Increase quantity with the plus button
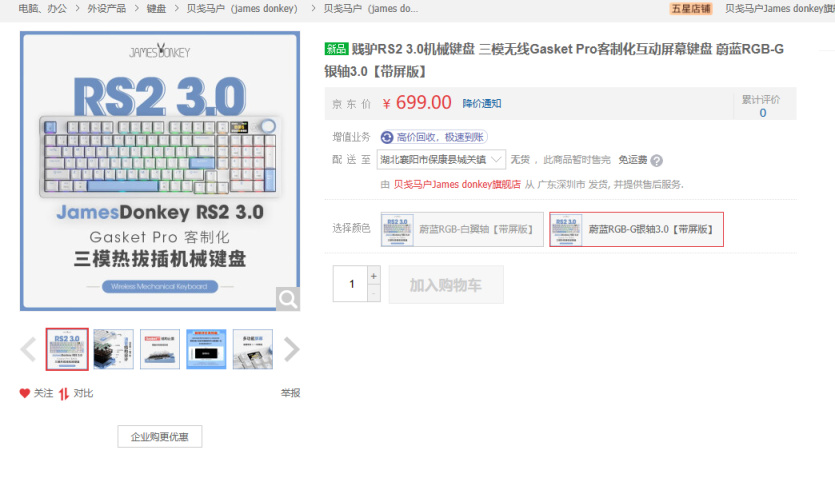Image resolution: width=835 pixels, height=486 pixels. [x=374, y=276]
